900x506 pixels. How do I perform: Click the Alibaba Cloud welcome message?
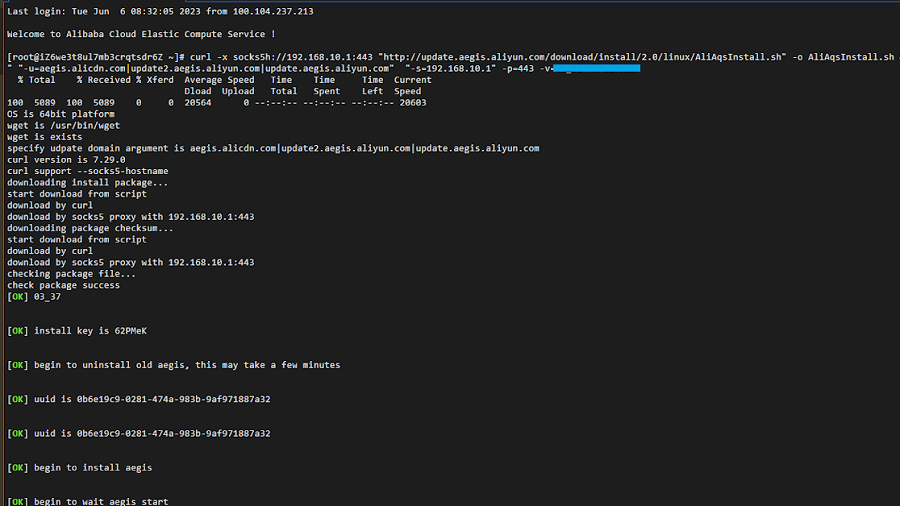tap(141, 34)
